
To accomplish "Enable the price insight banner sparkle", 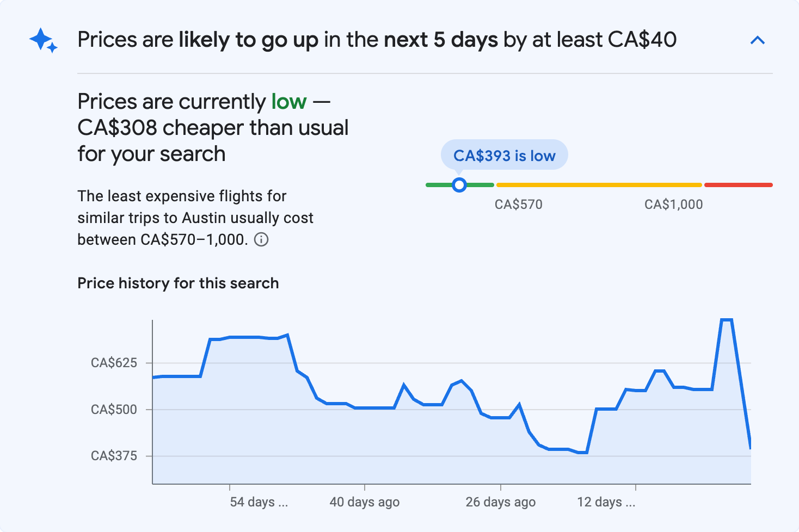I will click(43, 40).
